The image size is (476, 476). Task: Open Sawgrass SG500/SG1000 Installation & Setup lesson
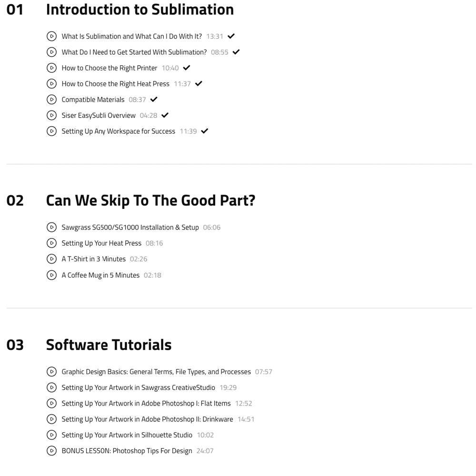click(130, 228)
